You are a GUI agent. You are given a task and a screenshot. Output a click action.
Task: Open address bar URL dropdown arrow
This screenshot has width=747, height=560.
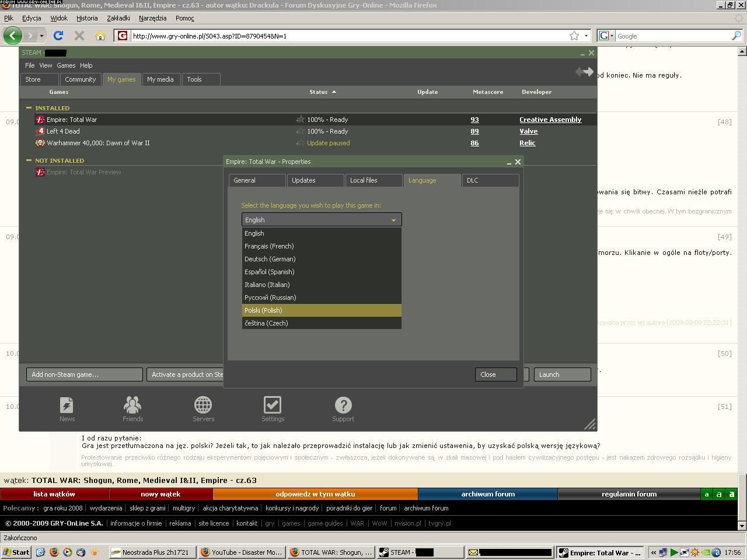point(587,36)
